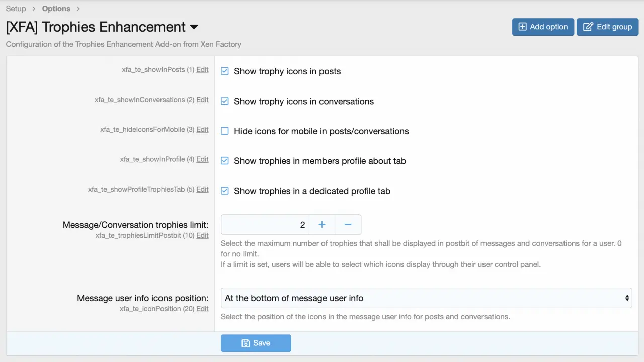Open the Trophies Enhancement title dropdown arrow
The image size is (644, 362).
pyautogui.click(x=194, y=27)
